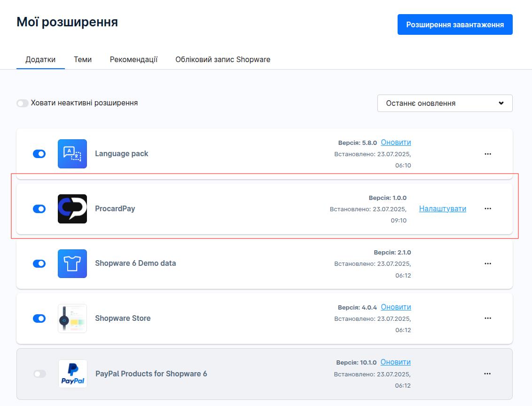This screenshot has width=532, height=406.
Task: Click the ProcardPay logo icon
Action: [x=72, y=209]
